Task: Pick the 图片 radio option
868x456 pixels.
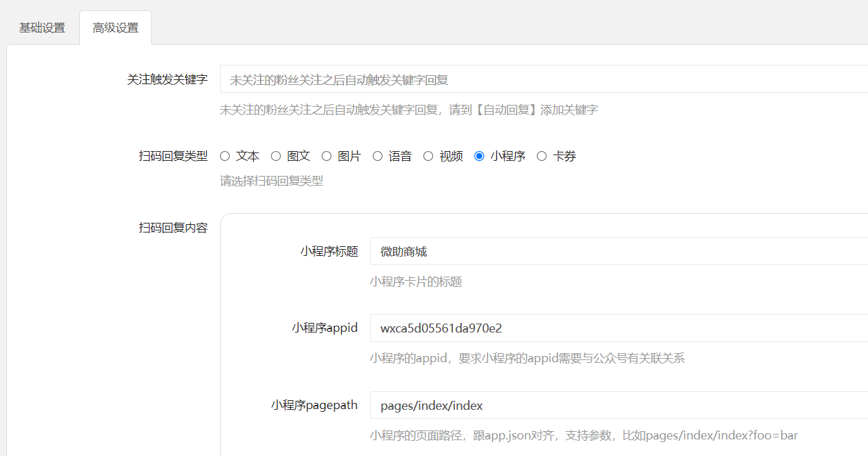Action: click(327, 156)
